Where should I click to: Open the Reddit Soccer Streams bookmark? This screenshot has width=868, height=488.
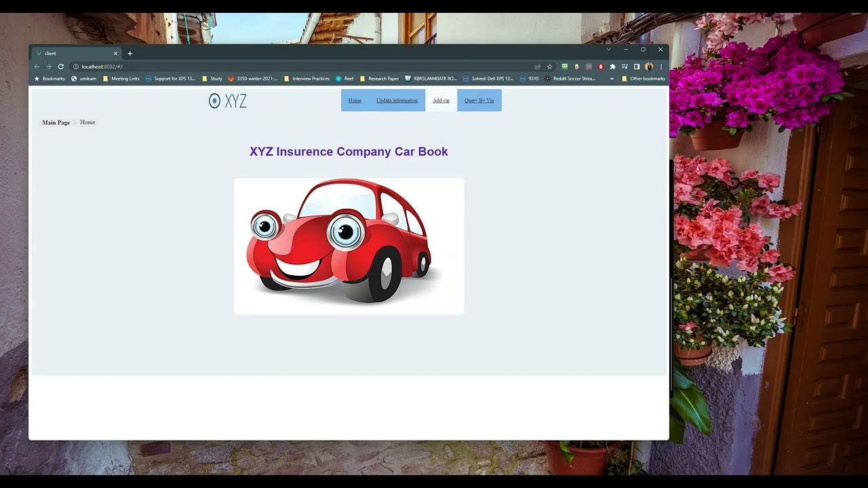570,79
